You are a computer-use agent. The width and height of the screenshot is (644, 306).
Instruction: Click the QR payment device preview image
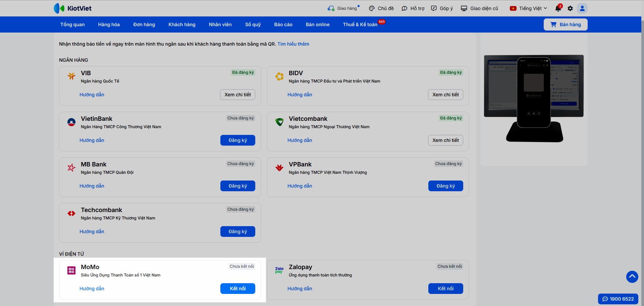click(x=534, y=99)
